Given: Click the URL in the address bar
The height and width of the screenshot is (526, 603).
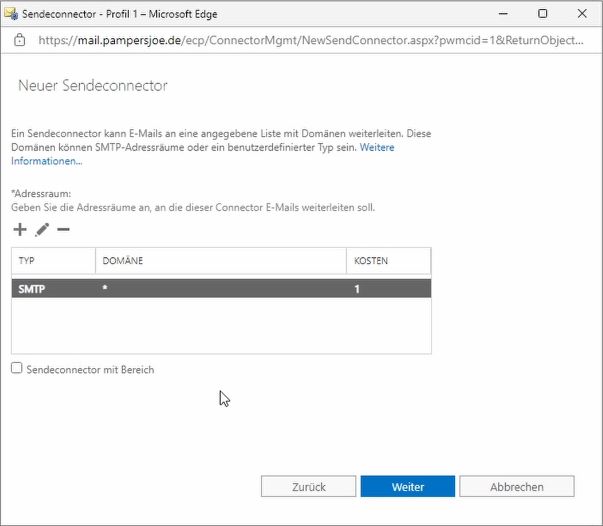Looking at the screenshot, I should point(311,40).
